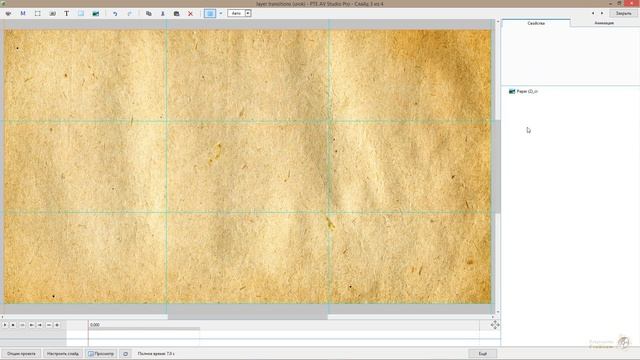Screen dimensions: 640x360
Task: Add a keypoint with the plus button
Action: [x=57, y=325]
